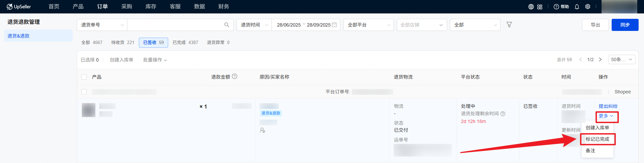644x163 pixels.
Task: Switch to the 待收货 tab
Action: click(x=123, y=42)
